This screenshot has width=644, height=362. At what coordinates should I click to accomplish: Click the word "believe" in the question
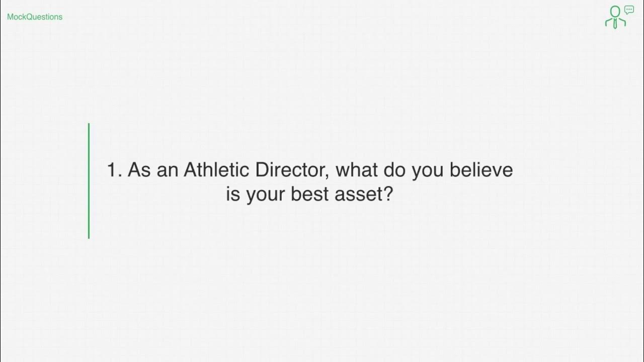coord(481,170)
